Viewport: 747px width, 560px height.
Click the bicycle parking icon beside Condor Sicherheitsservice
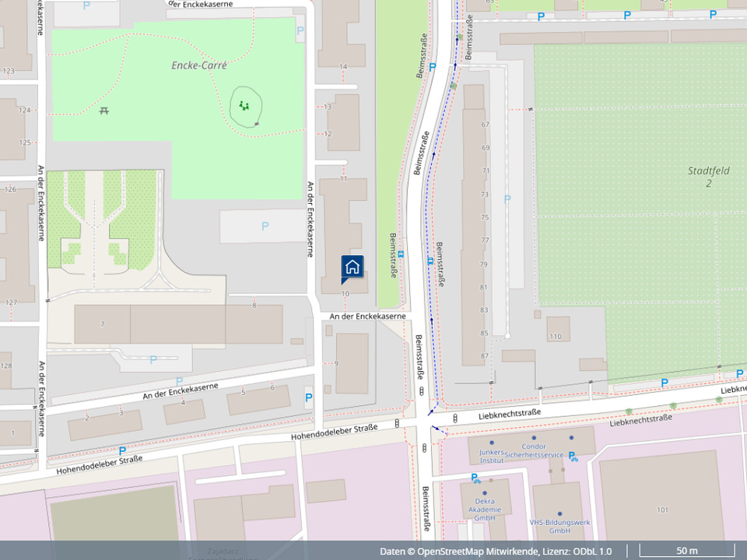pyautogui.click(x=574, y=457)
